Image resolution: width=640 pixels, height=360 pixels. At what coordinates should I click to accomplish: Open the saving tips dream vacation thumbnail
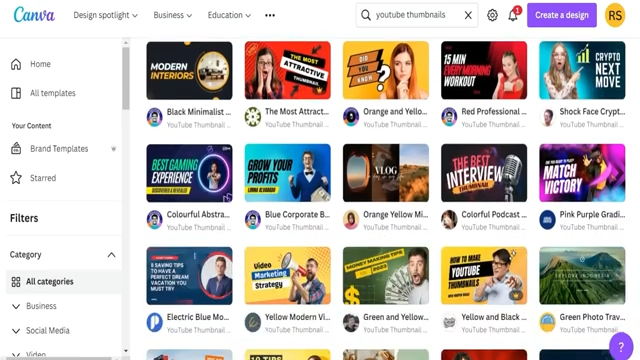(189, 276)
